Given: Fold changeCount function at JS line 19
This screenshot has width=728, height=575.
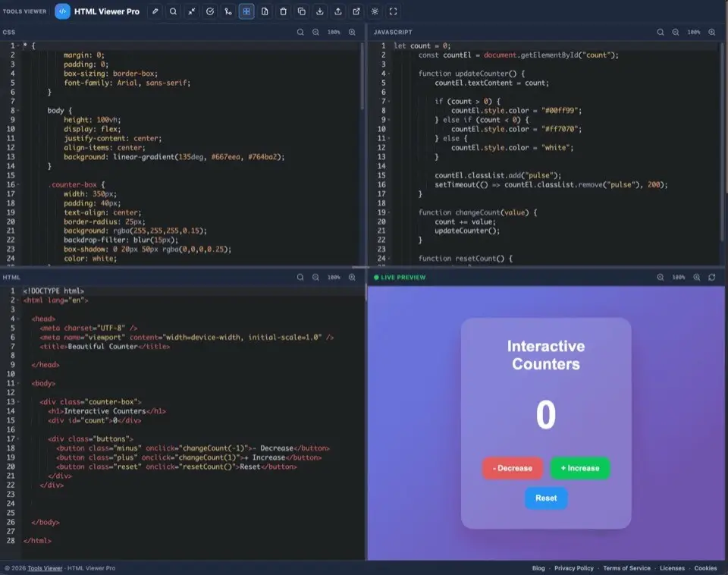Looking at the screenshot, I should (x=388, y=212).
